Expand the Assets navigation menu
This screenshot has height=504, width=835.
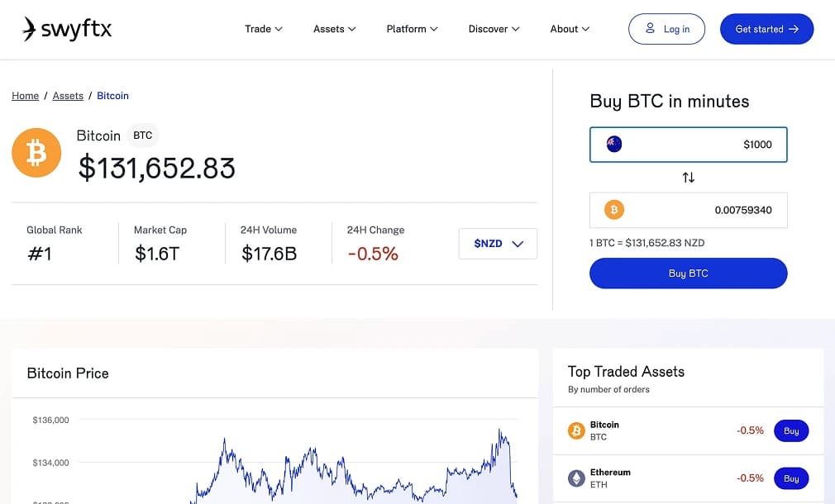coord(334,29)
